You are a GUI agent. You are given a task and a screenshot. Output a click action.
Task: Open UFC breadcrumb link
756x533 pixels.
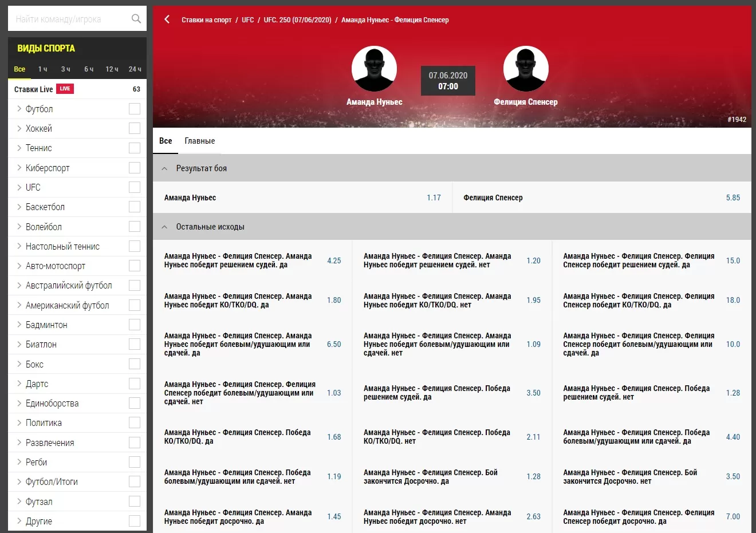coord(247,20)
